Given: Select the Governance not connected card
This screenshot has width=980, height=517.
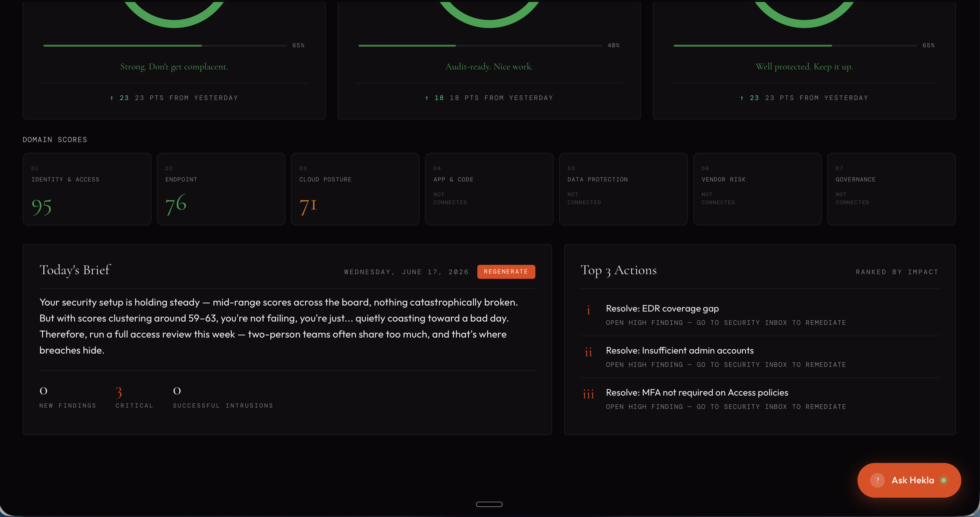Looking at the screenshot, I should click(x=891, y=189).
